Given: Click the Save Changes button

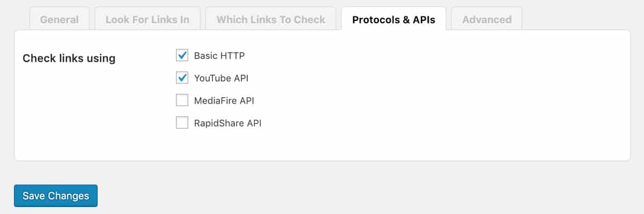Looking at the screenshot, I should tap(56, 196).
